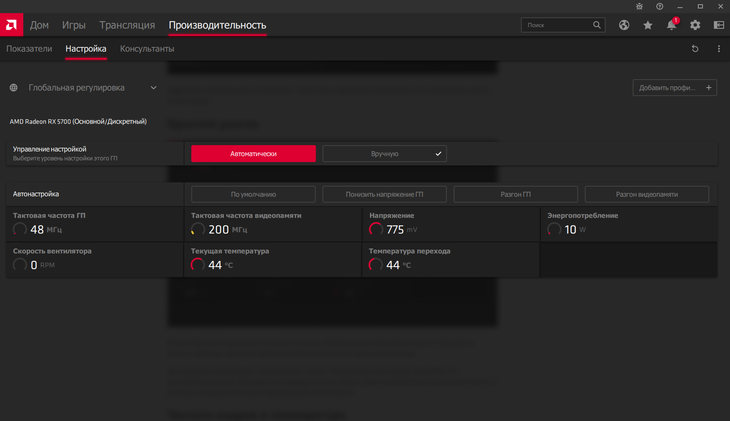The image size is (730, 421).
Task: Expand the Глобальная регулировка dropdown
Action: click(x=153, y=88)
